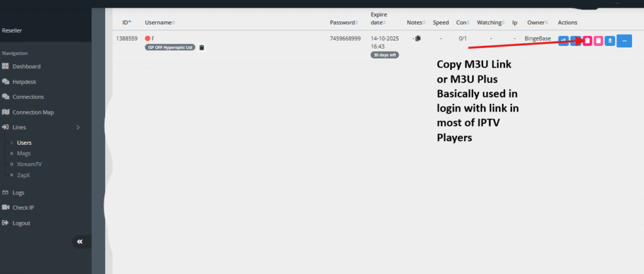Image resolution: width=644 pixels, height=274 pixels.
Task: Click the 0/1 connections value
Action: pos(463,38)
